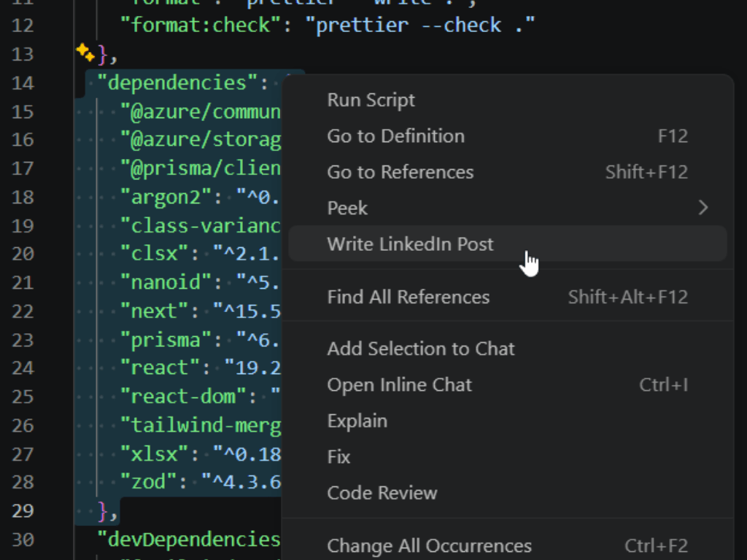The image size is (747, 560).
Task: Click the "@azure/storag" entry on line 16
Action: coord(201,139)
